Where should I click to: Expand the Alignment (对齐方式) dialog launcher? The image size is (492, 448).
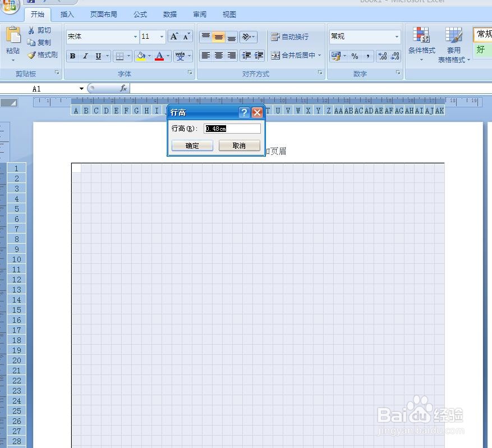(320, 72)
